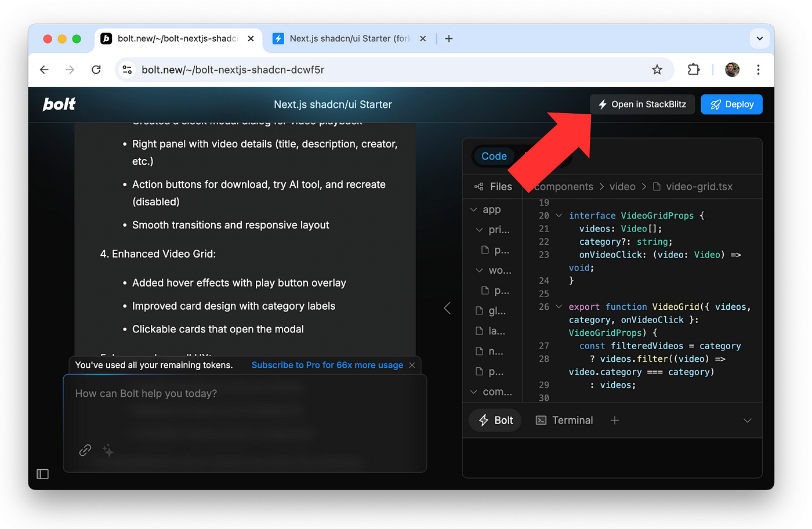Click 'videos: Video[];' code line
The width and height of the screenshot is (812, 529).
(x=621, y=229)
